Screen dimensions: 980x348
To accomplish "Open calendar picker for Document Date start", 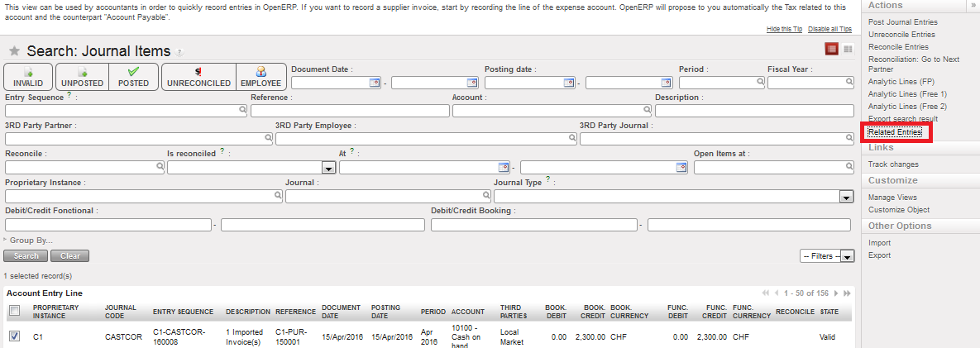I will pos(374,83).
